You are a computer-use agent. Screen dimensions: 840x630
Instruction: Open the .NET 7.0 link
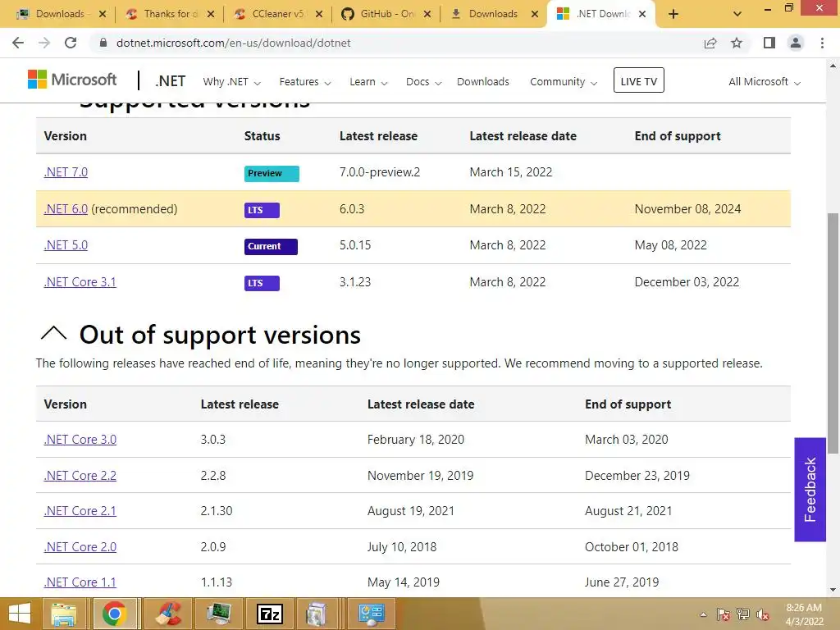point(66,172)
